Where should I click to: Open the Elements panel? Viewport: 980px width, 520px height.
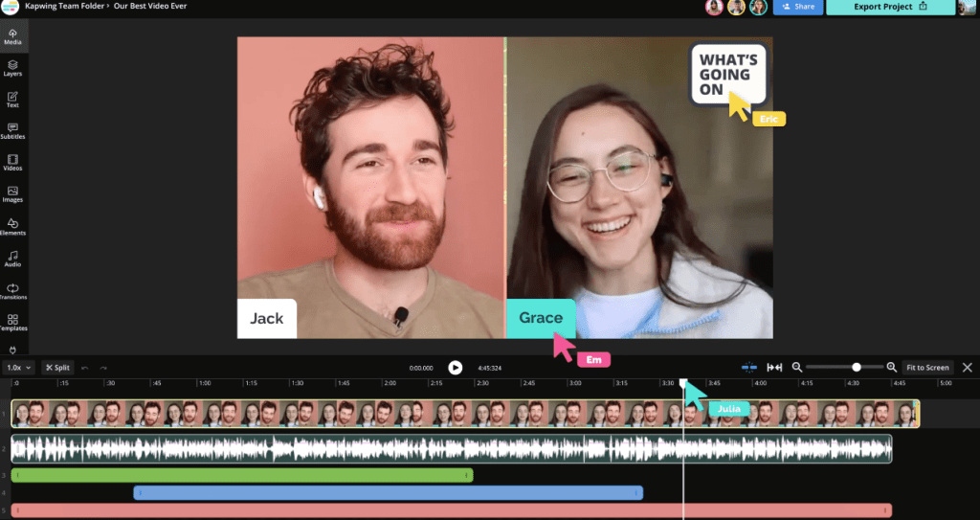[x=13, y=227]
